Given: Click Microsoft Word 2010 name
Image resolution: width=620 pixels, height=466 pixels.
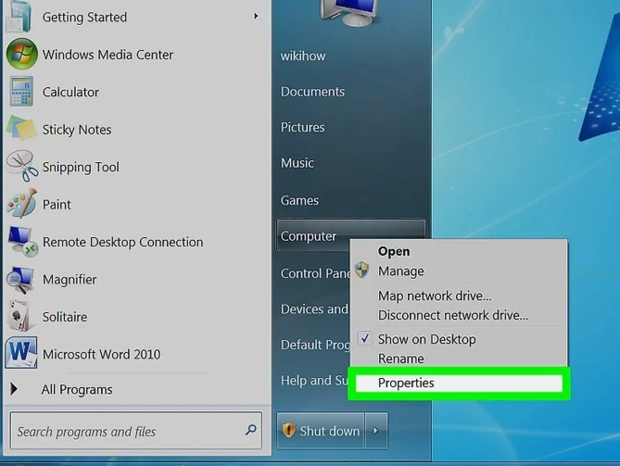Looking at the screenshot, I should pos(102,354).
